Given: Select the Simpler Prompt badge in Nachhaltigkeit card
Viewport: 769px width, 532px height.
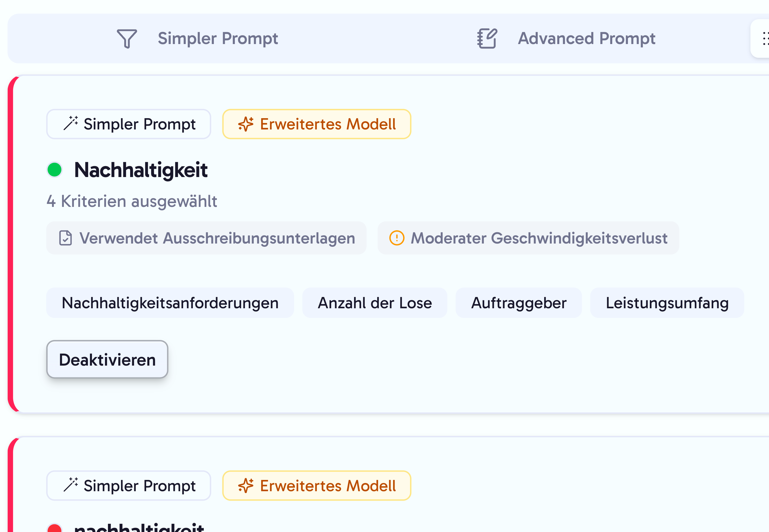Looking at the screenshot, I should coord(129,124).
